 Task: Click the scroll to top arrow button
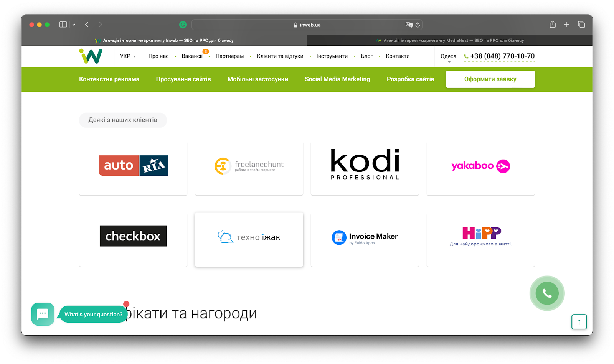click(579, 322)
